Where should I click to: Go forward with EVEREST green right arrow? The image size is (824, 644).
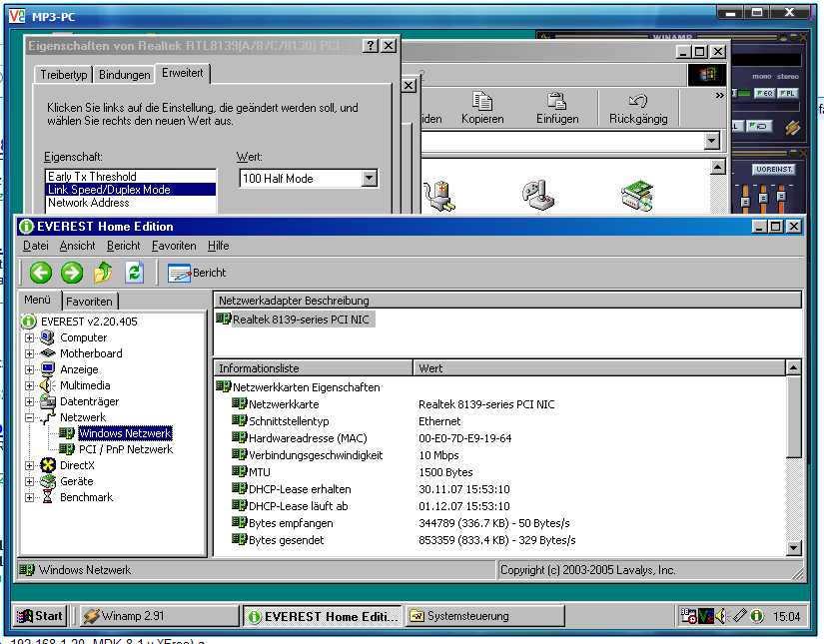pyautogui.click(x=72, y=273)
